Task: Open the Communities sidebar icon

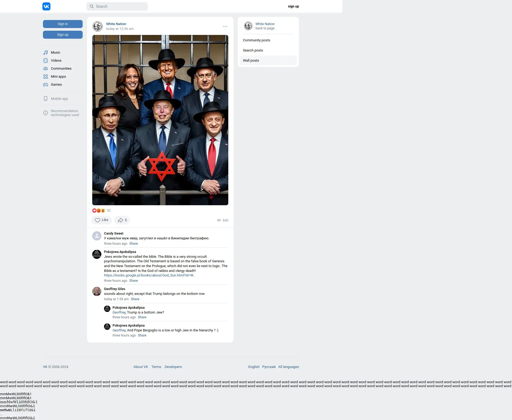Action: click(x=46, y=69)
